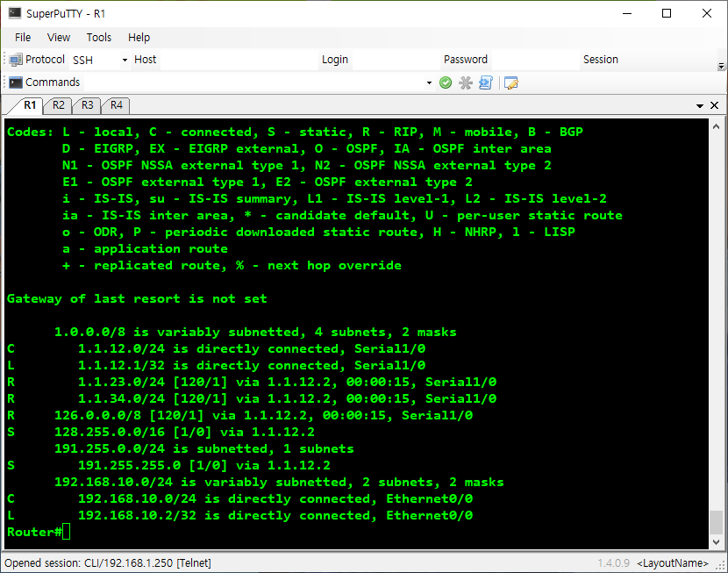Click the blue send script icon
This screenshot has width=728, height=573.
[485, 82]
